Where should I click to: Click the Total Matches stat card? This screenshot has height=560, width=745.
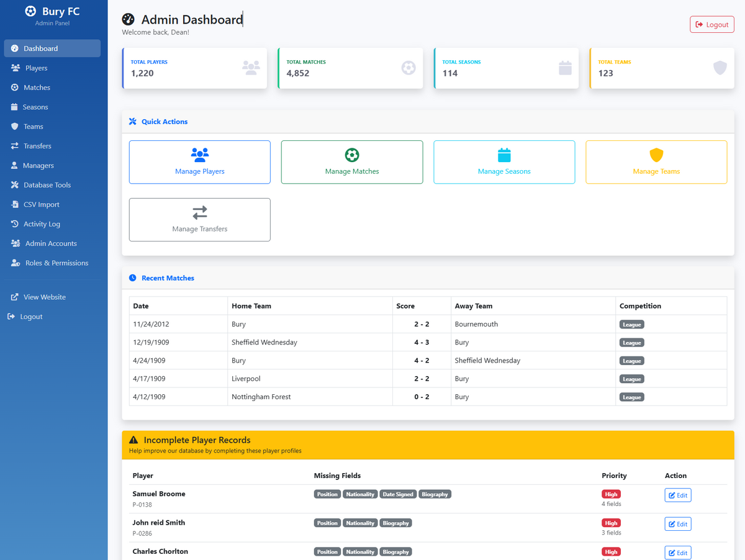(x=351, y=68)
